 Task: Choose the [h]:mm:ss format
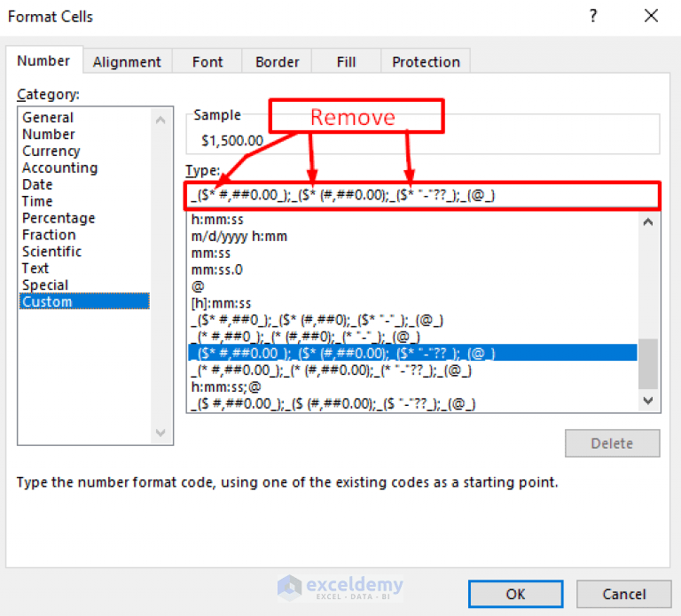pos(412,303)
